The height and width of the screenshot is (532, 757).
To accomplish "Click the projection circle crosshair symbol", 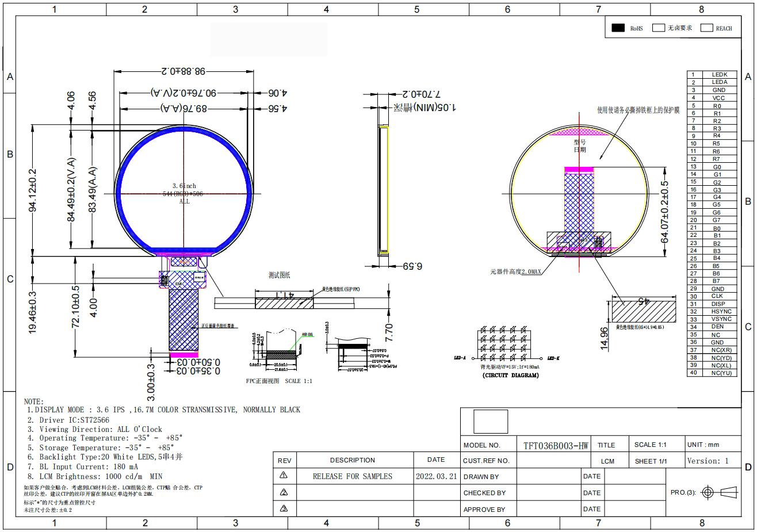I will tap(708, 492).
